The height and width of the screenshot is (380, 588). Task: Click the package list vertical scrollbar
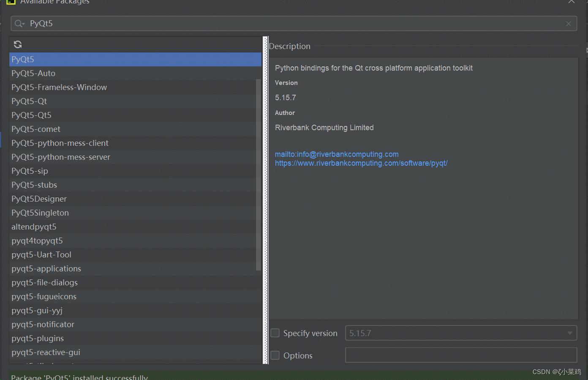pos(259,175)
